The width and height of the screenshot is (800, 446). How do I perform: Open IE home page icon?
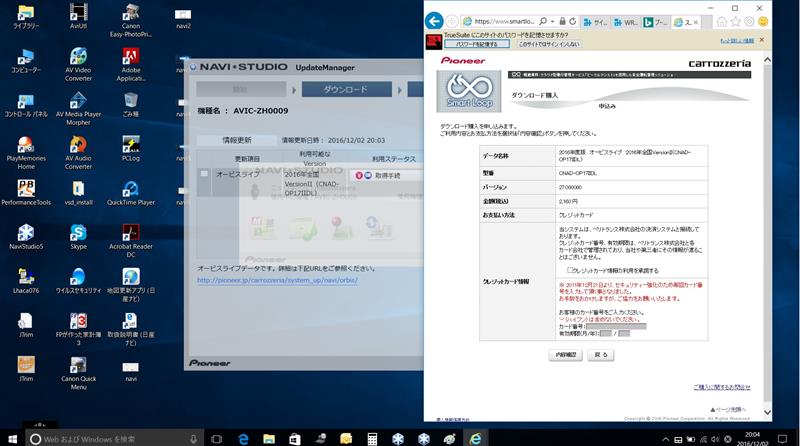(721, 21)
